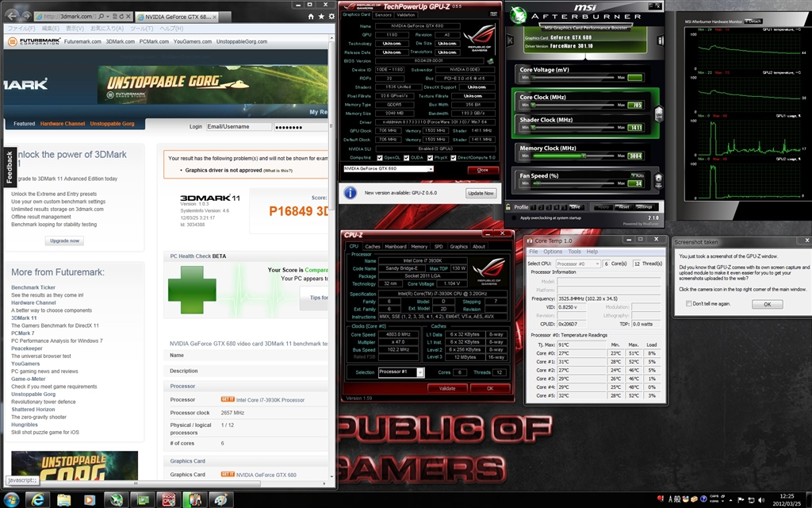Screen dimensions: 812x508
Task: Switch to the Graphics tab in CPU-Z
Action: 459,247
